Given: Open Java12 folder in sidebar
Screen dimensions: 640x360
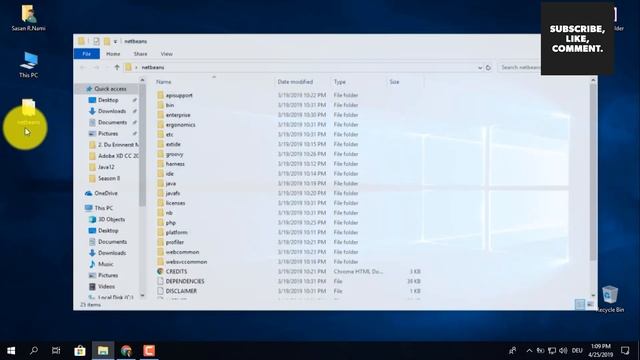Looking at the screenshot, I should pyautogui.click(x=106, y=167).
